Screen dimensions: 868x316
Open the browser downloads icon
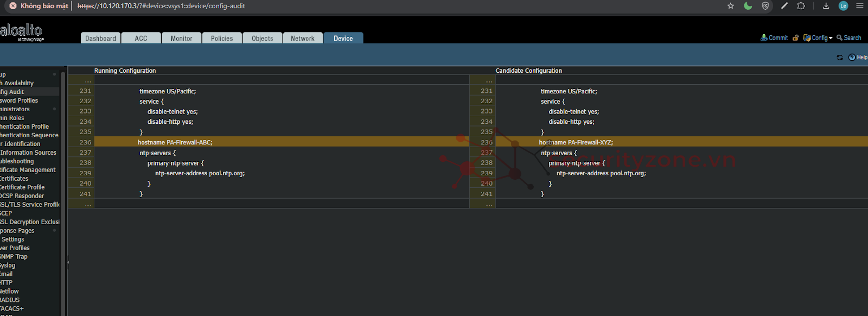click(826, 6)
